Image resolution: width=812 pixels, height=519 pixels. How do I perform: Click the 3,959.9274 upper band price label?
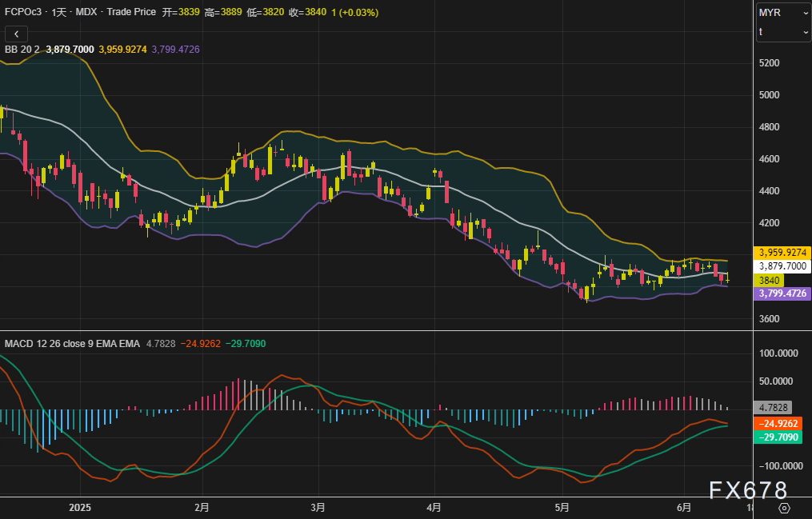pyautogui.click(x=783, y=253)
